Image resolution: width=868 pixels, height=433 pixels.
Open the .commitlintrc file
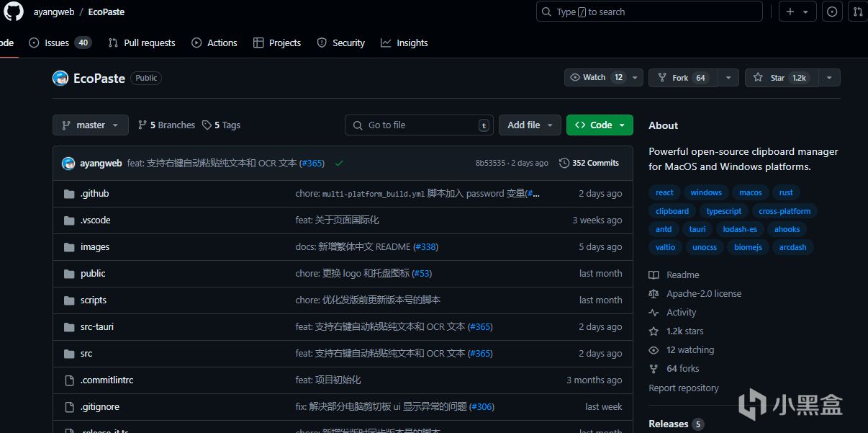107,380
